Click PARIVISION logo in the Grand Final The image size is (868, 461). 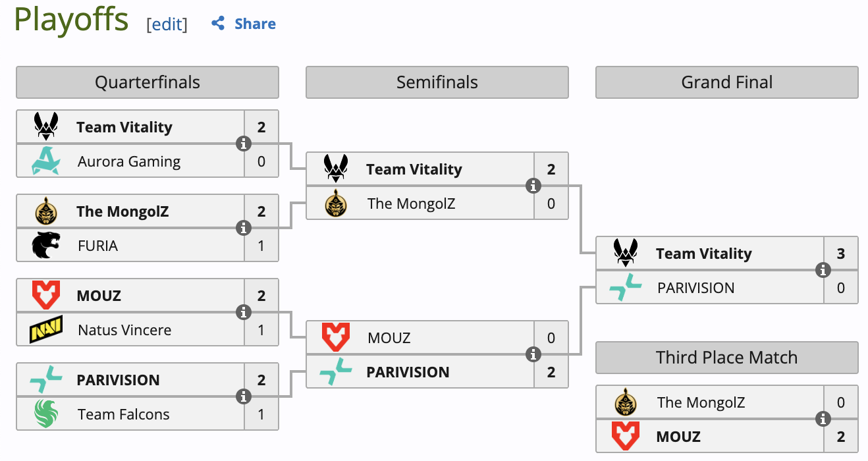pyautogui.click(x=626, y=288)
